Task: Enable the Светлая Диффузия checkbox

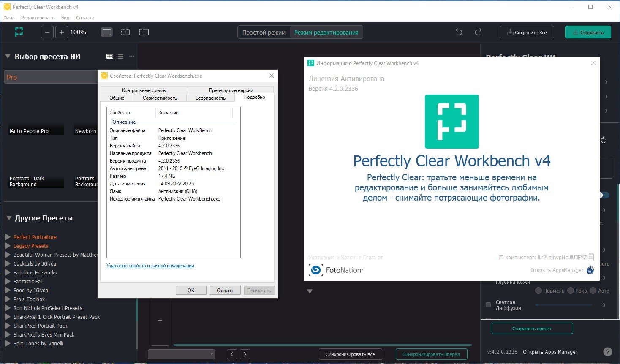Action: (x=488, y=305)
